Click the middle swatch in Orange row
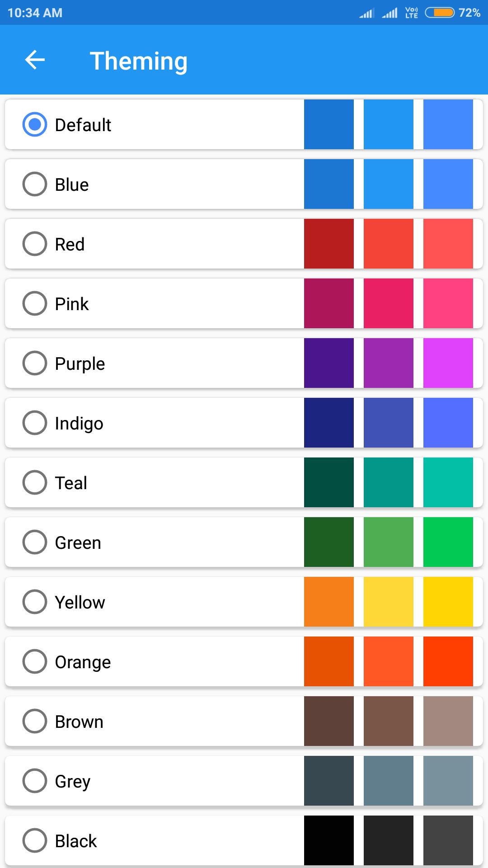The image size is (488, 868). pos(389,661)
